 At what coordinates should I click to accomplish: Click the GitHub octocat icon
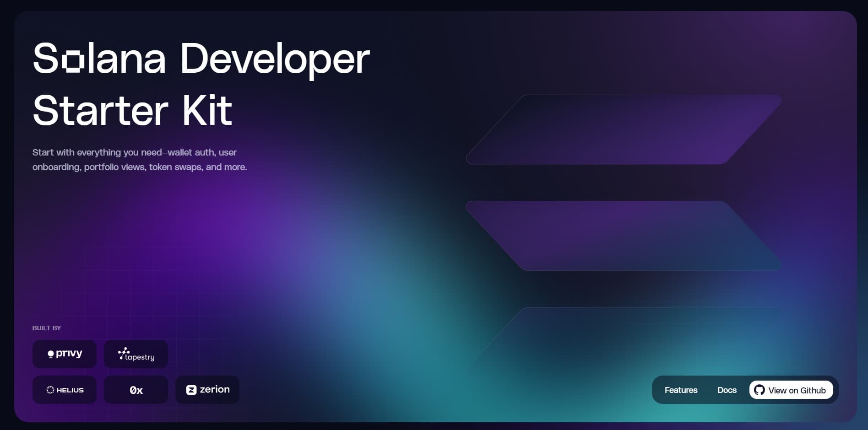(x=759, y=390)
